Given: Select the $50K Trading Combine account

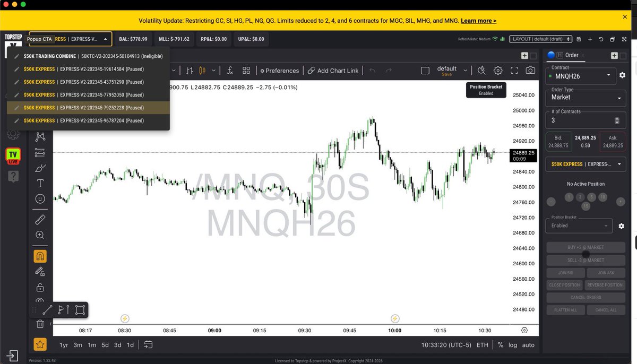Looking at the screenshot, I should [89, 56].
